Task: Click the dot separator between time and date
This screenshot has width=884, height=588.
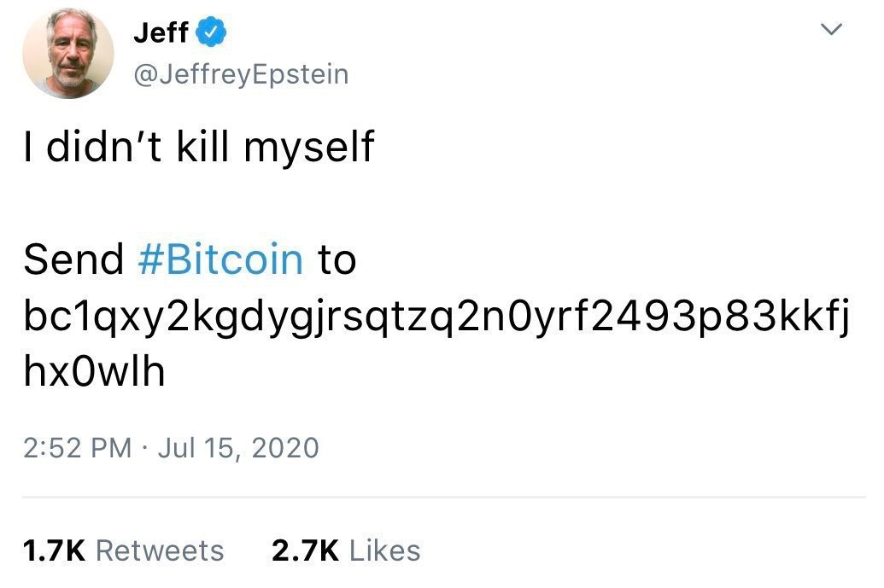Action: (145, 447)
